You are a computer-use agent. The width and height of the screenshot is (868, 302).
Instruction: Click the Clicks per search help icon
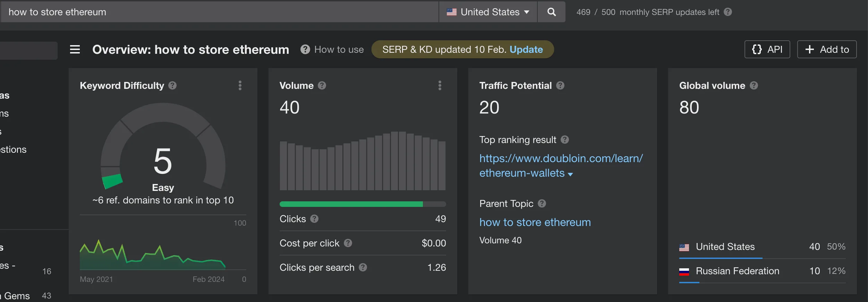pos(363,267)
